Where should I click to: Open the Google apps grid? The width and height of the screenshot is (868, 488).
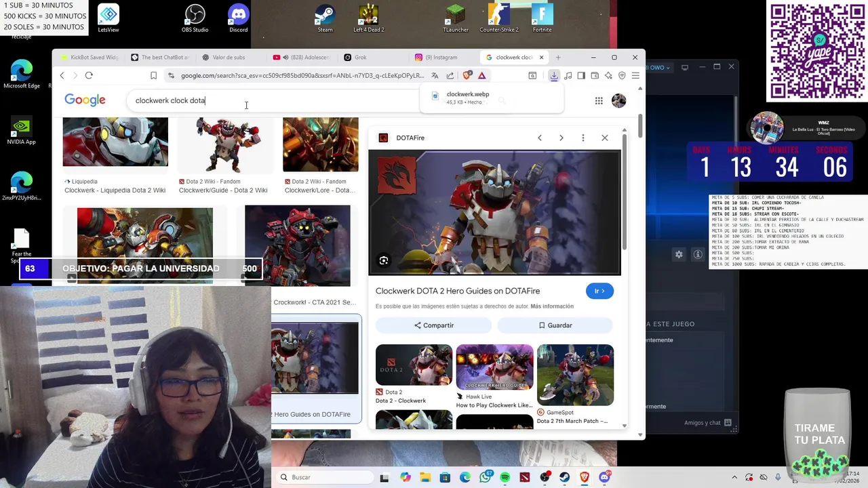click(x=599, y=100)
